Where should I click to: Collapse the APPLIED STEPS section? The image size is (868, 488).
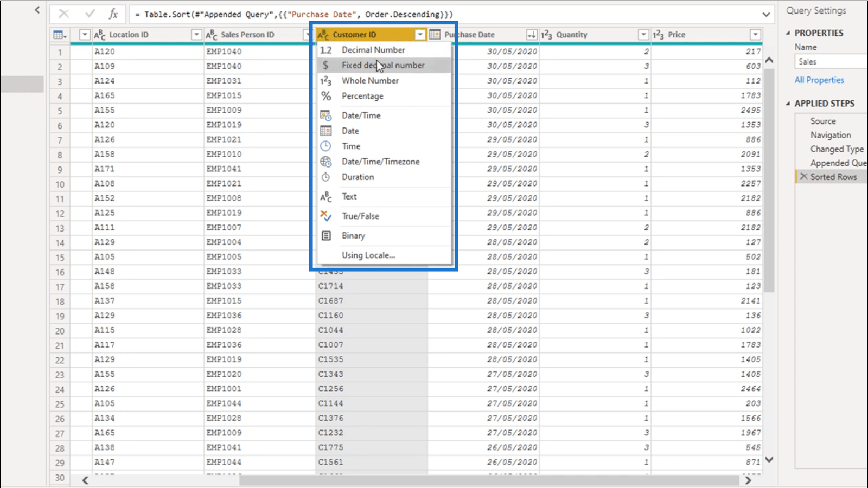788,104
